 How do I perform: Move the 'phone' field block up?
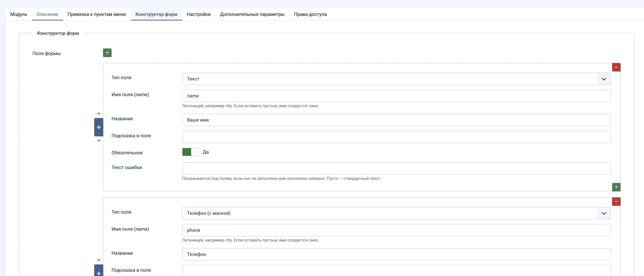99,260
